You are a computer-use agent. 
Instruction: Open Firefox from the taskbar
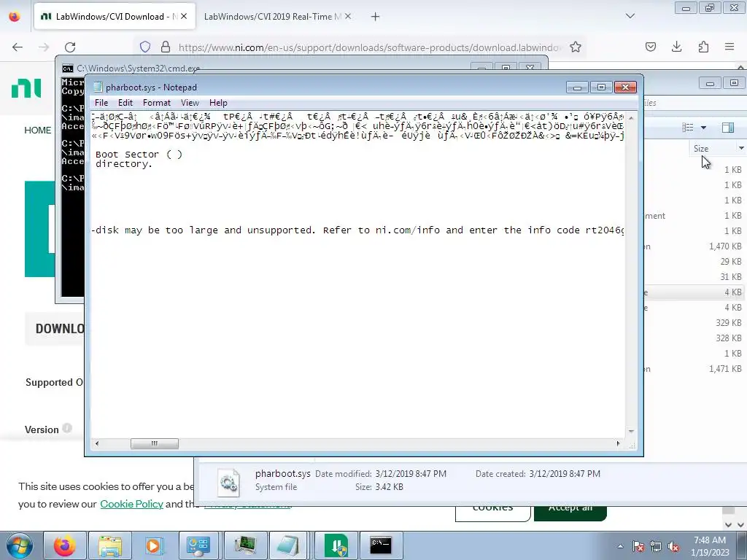pos(65,545)
